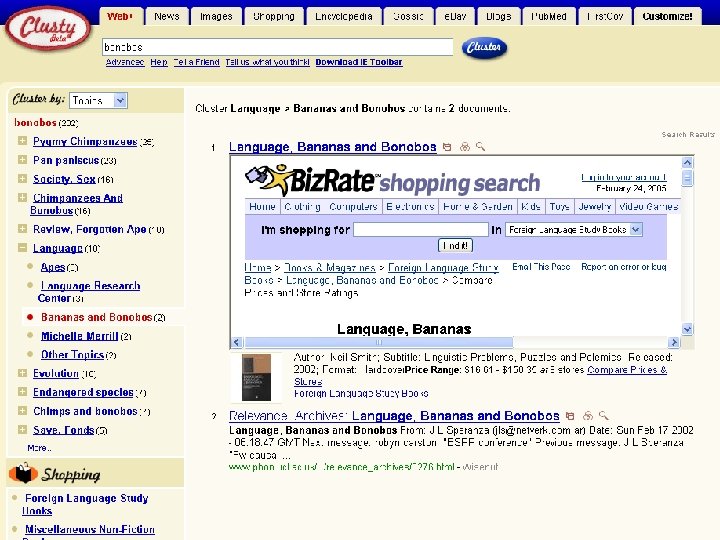Click preview frame scroll up arrow
720x540 pixels.
[687, 162]
